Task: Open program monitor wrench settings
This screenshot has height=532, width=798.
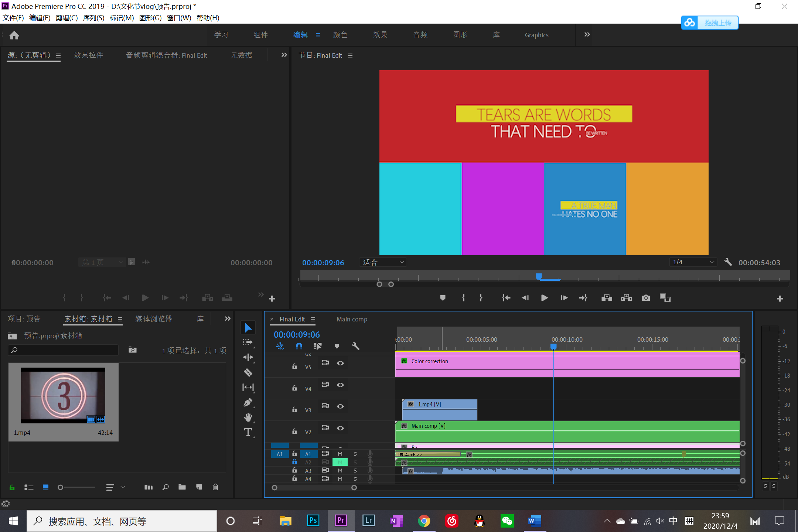Action: pyautogui.click(x=728, y=262)
